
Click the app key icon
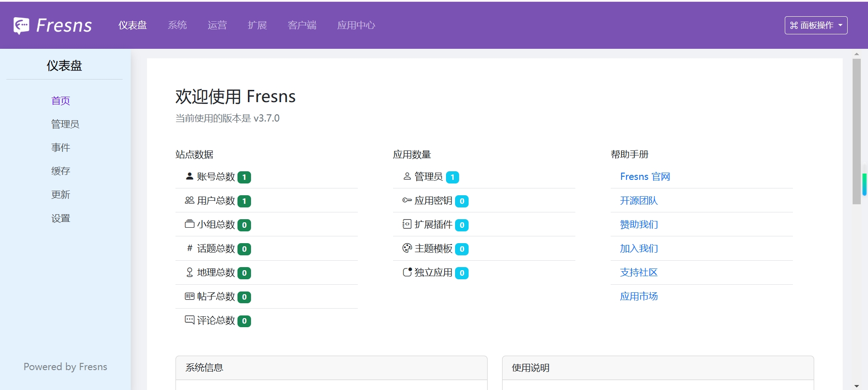click(407, 200)
